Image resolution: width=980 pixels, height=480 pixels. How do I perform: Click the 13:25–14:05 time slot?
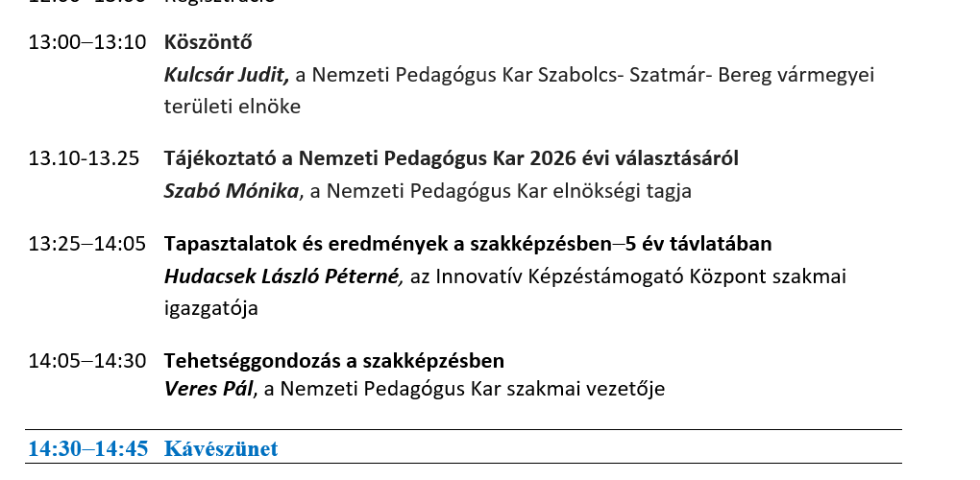[x=86, y=244]
